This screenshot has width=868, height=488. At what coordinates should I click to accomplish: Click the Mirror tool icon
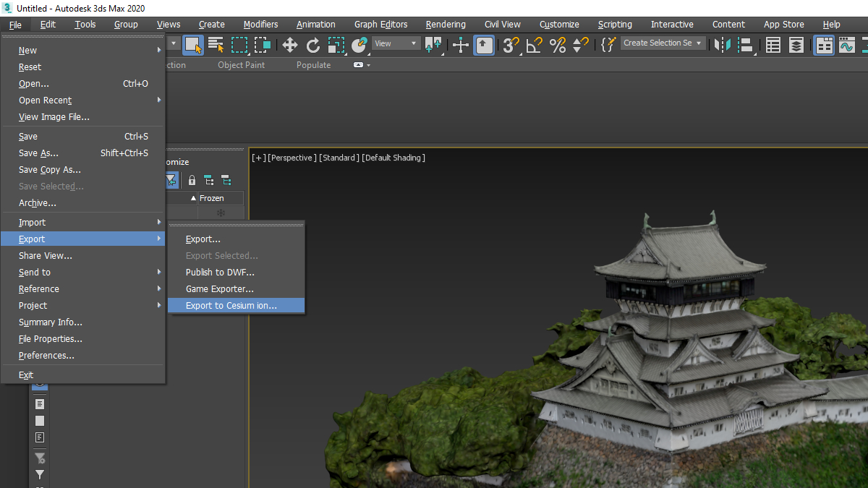pyautogui.click(x=722, y=46)
